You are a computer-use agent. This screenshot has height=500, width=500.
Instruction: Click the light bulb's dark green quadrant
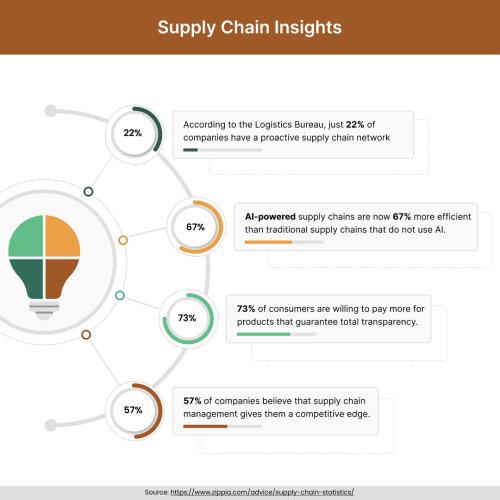pos(29,277)
